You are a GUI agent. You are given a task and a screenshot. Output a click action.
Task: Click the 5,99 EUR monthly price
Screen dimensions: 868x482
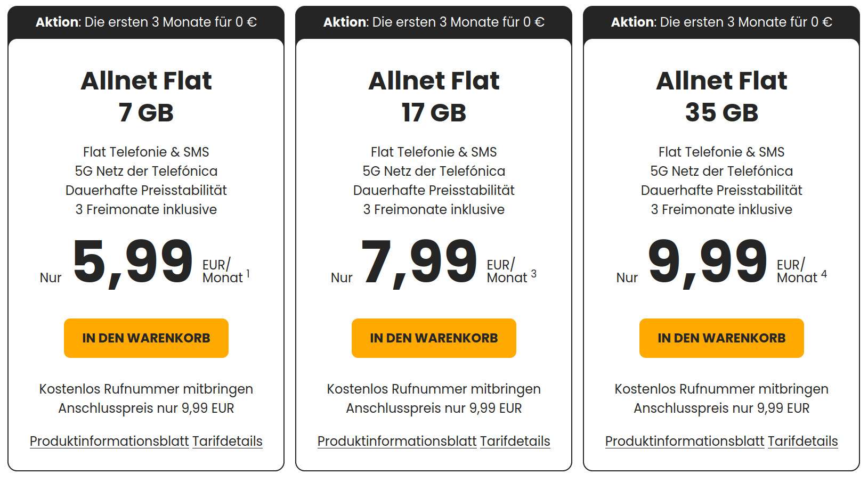(133, 262)
